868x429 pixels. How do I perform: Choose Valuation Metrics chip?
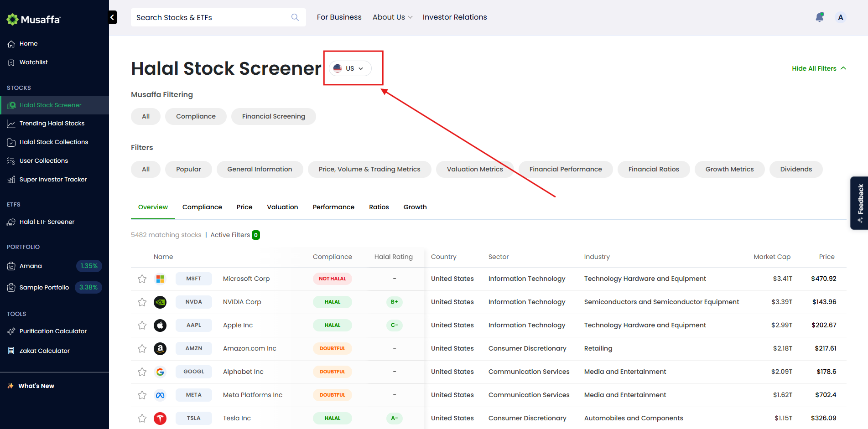[x=475, y=169]
